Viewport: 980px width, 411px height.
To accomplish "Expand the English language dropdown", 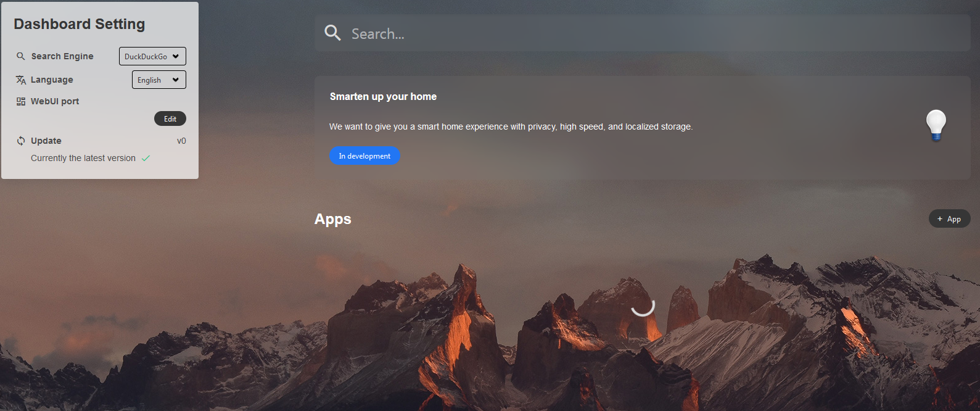I will 159,80.
